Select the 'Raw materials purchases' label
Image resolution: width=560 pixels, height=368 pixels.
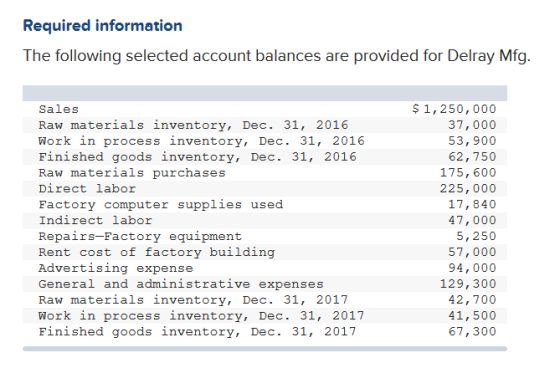132,173
